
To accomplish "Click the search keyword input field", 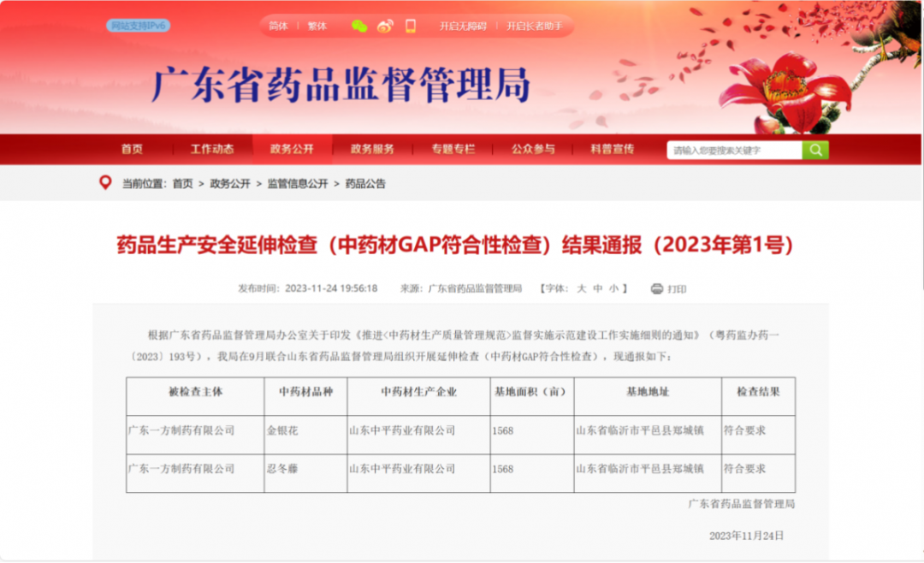I will click(x=734, y=151).
